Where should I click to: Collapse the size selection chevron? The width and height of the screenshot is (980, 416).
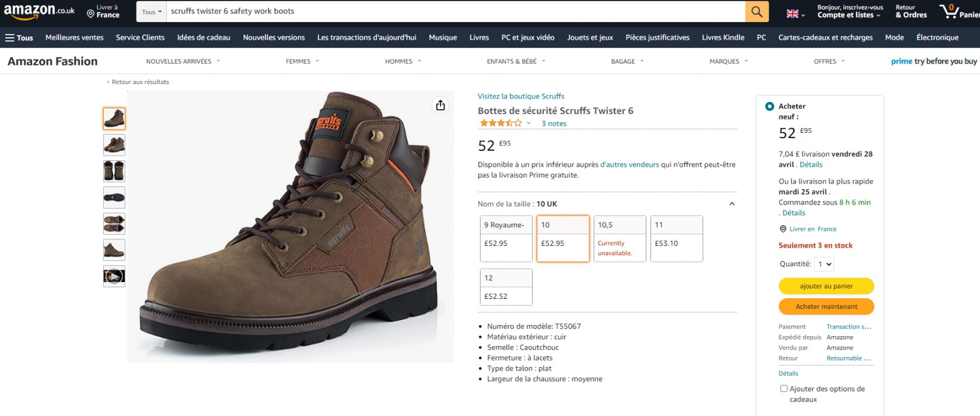tap(731, 204)
